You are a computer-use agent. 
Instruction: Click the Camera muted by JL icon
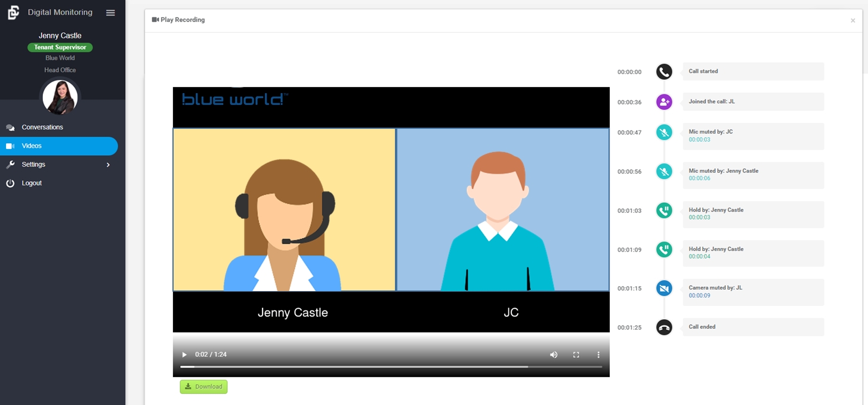[664, 289]
